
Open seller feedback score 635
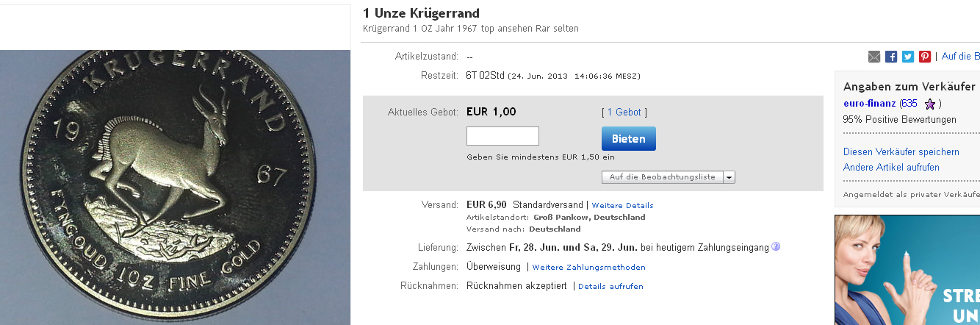910,104
